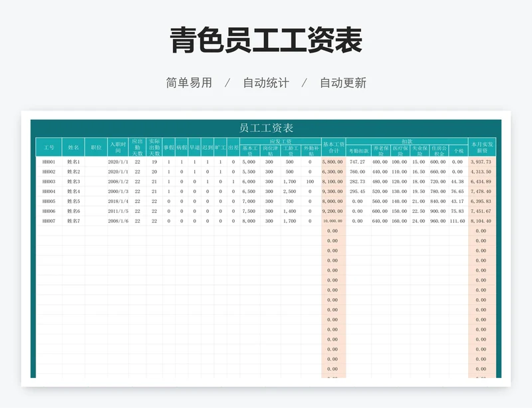
Task: Select the 岗位津贴 column header
Action: click(x=271, y=150)
